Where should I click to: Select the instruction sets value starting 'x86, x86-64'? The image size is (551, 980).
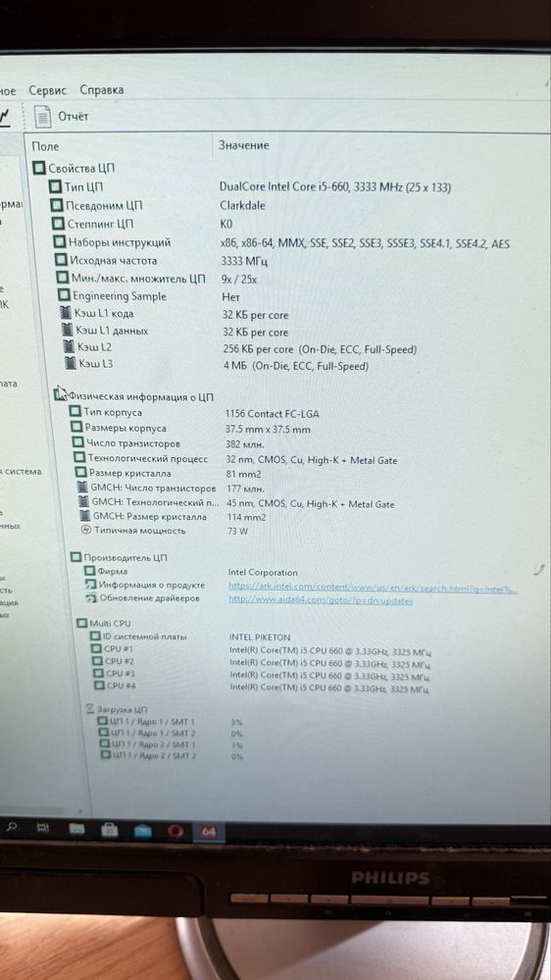click(x=365, y=243)
